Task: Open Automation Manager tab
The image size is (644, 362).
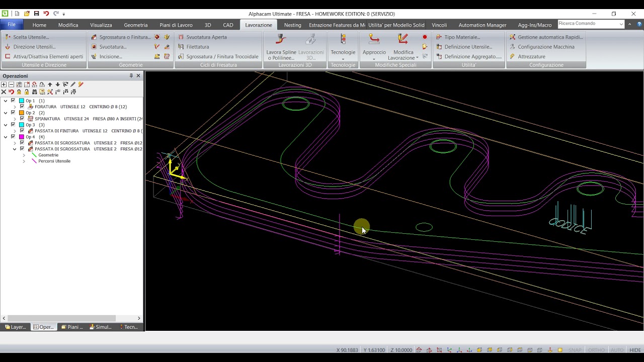Action: coord(482,25)
